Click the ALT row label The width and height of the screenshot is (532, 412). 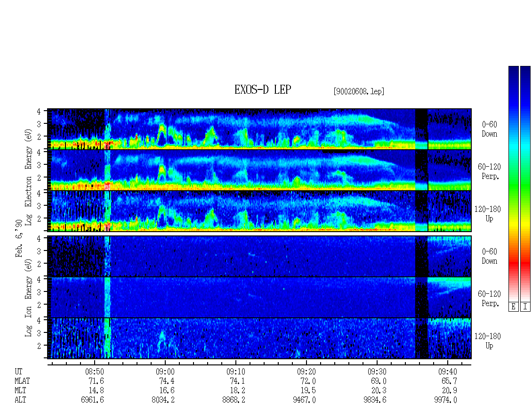click(x=20, y=400)
